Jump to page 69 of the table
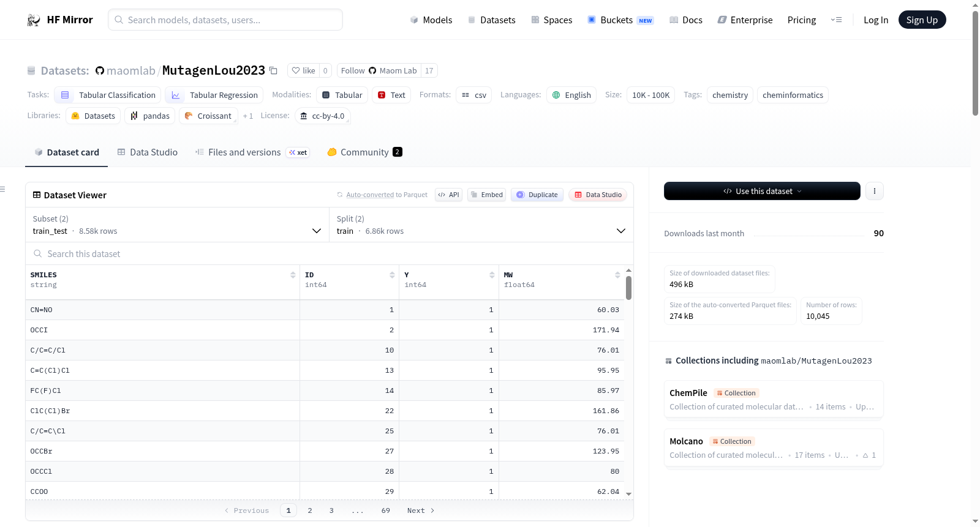 point(386,510)
